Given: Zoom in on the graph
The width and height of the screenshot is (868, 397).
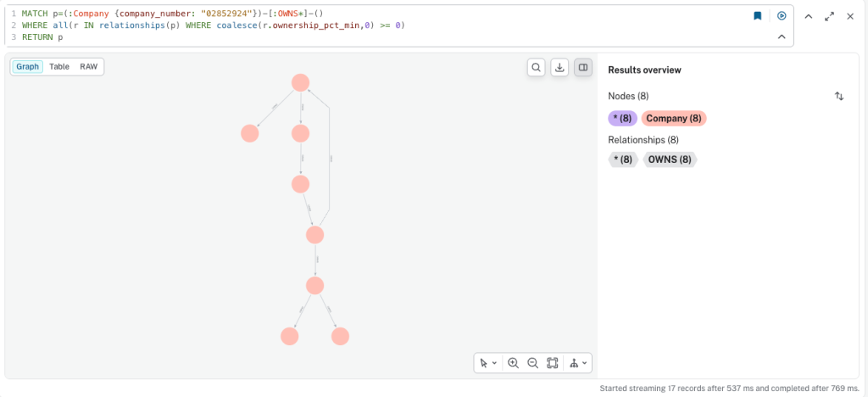Looking at the screenshot, I should pyautogui.click(x=513, y=363).
